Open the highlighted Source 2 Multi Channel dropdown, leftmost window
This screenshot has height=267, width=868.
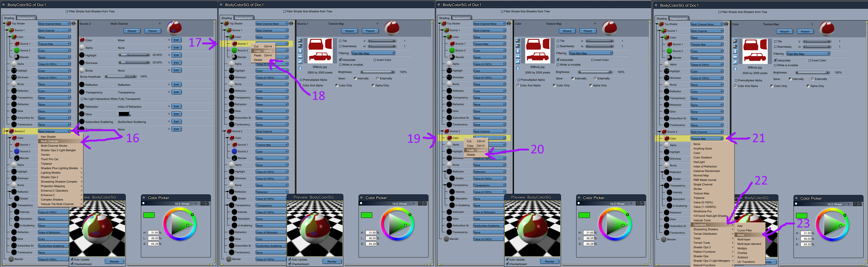pos(54,131)
